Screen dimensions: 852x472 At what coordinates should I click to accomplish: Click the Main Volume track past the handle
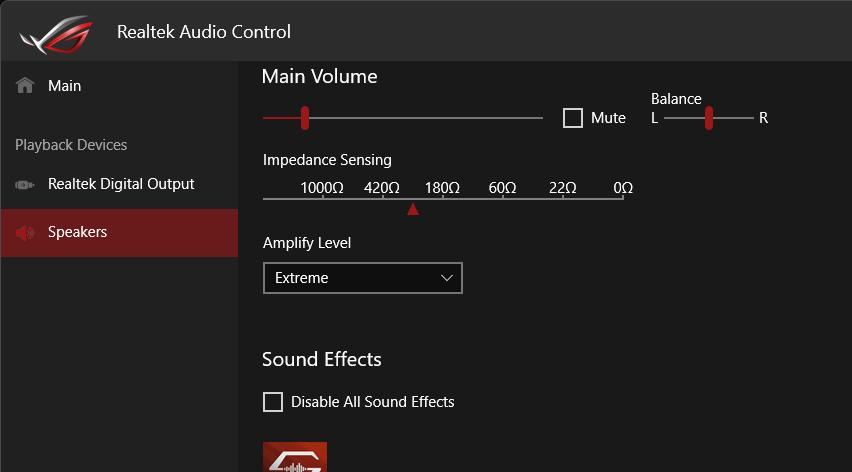(426, 118)
